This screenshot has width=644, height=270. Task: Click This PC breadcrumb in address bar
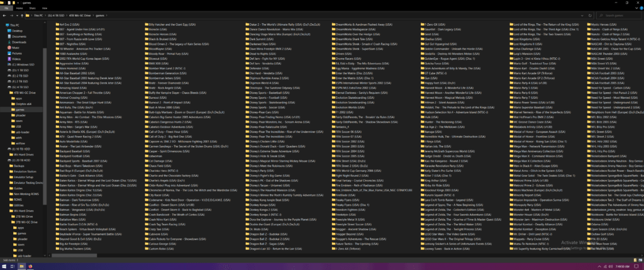click(38, 16)
